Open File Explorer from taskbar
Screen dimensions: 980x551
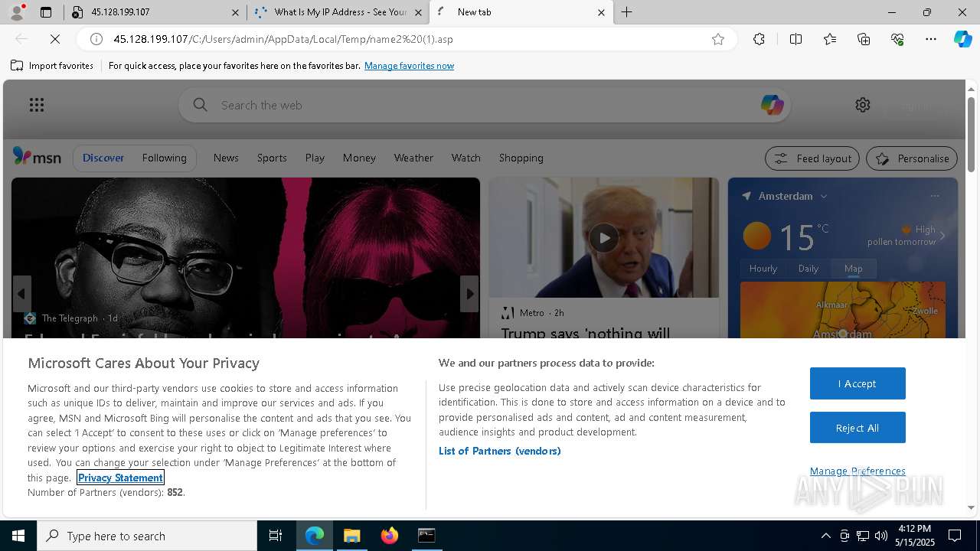[x=352, y=536]
